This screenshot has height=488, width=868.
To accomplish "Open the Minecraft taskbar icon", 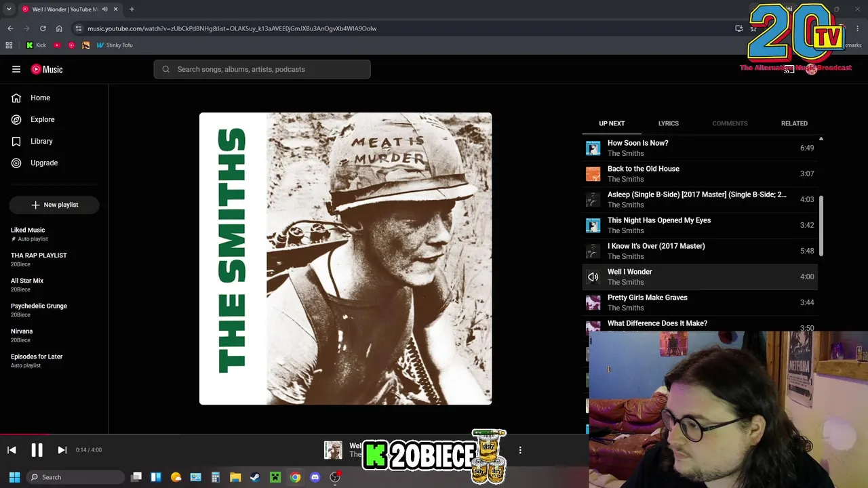I will tap(275, 477).
